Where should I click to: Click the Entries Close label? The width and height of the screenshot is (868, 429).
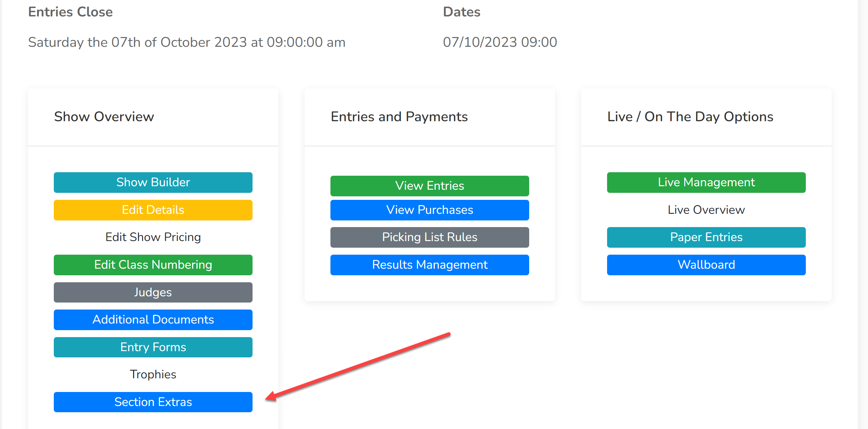(71, 12)
